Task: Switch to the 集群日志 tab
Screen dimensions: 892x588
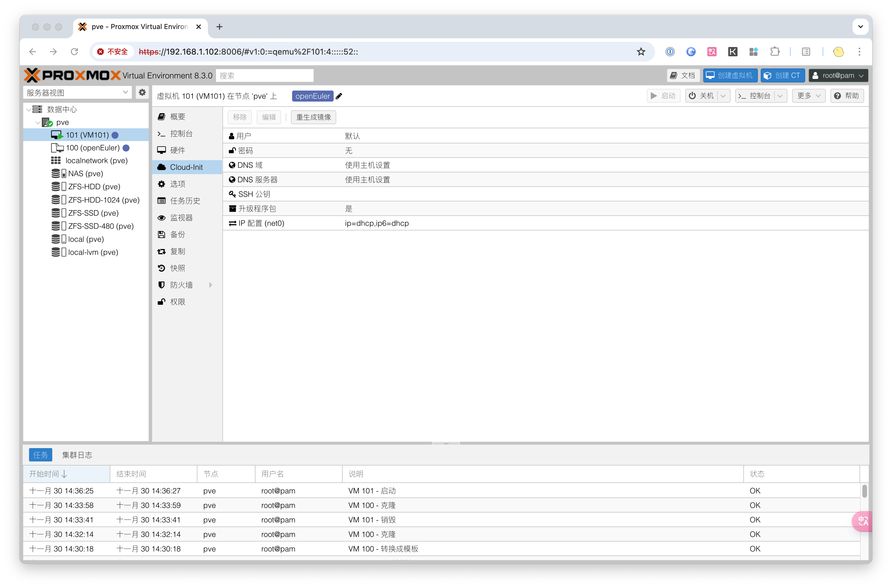Action: coord(77,455)
